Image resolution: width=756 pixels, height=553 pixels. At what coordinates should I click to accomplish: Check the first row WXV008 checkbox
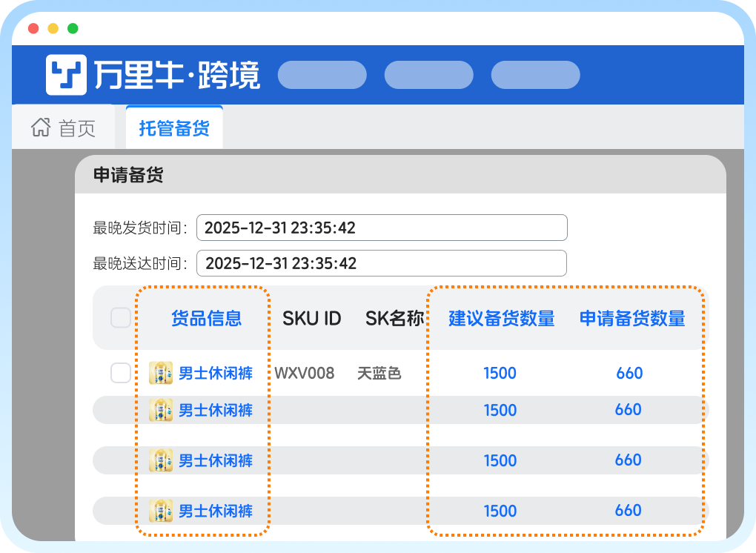(121, 373)
